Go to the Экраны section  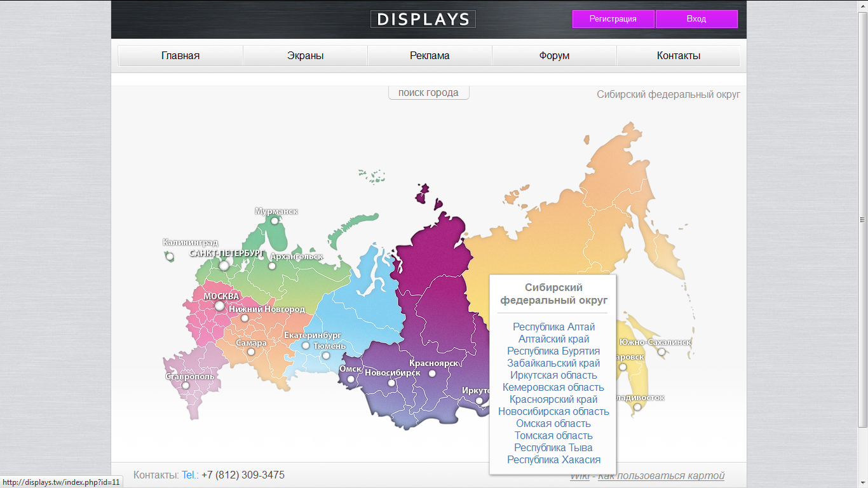(306, 56)
